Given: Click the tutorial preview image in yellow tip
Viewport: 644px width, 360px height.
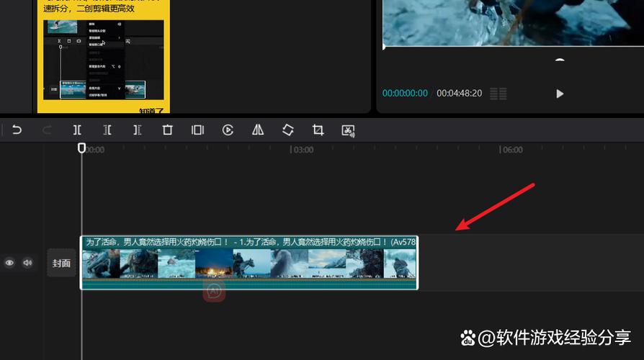Looking at the screenshot, I should click(104, 60).
